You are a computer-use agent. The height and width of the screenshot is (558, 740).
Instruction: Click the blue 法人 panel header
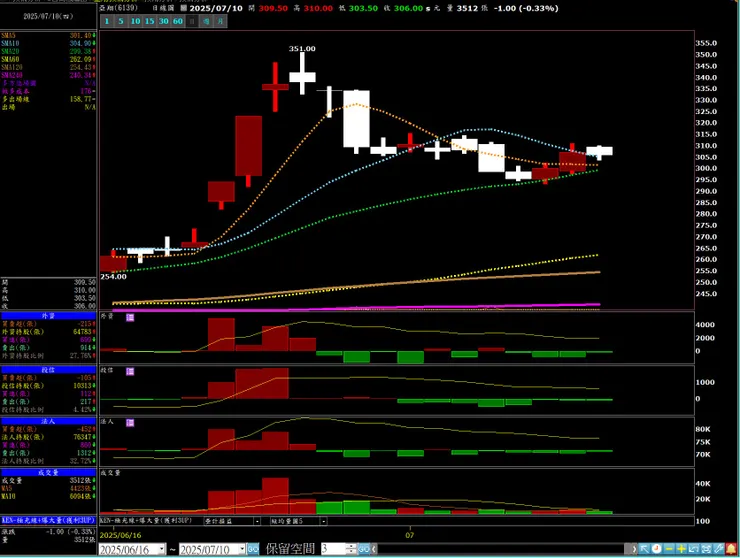point(48,421)
